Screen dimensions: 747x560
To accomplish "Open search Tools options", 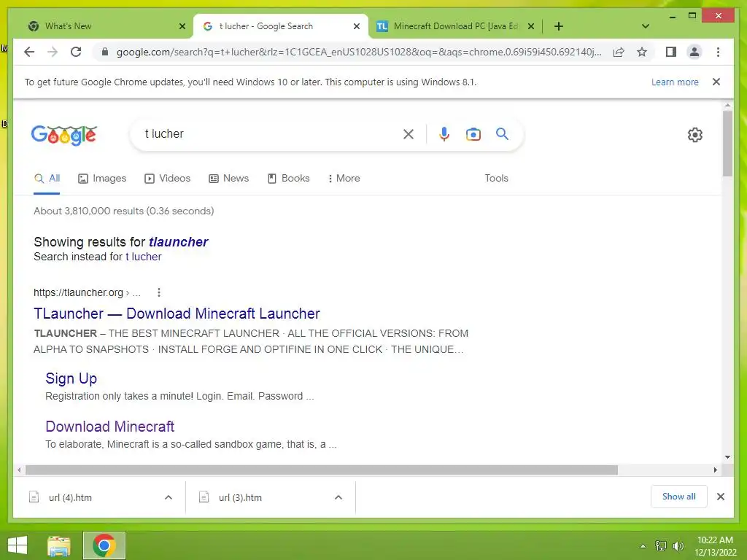I will (x=496, y=178).
